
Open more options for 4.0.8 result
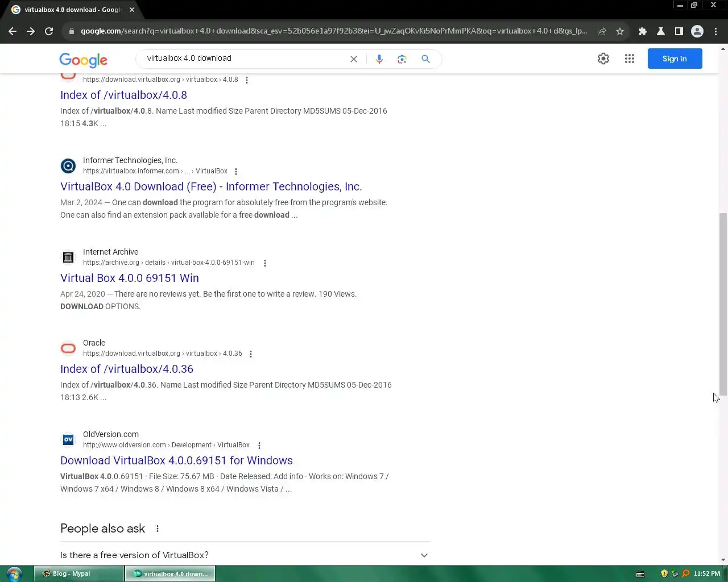tap(247, 80)
